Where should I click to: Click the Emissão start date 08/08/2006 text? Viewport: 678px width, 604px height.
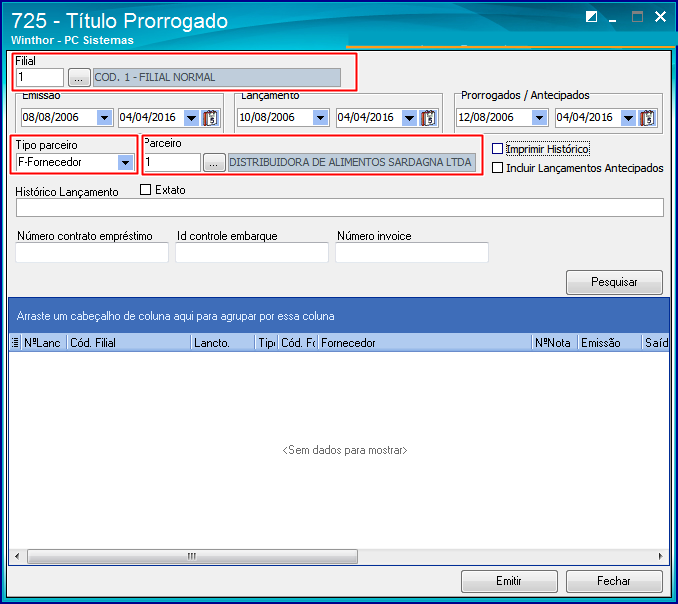coord(51,118)
